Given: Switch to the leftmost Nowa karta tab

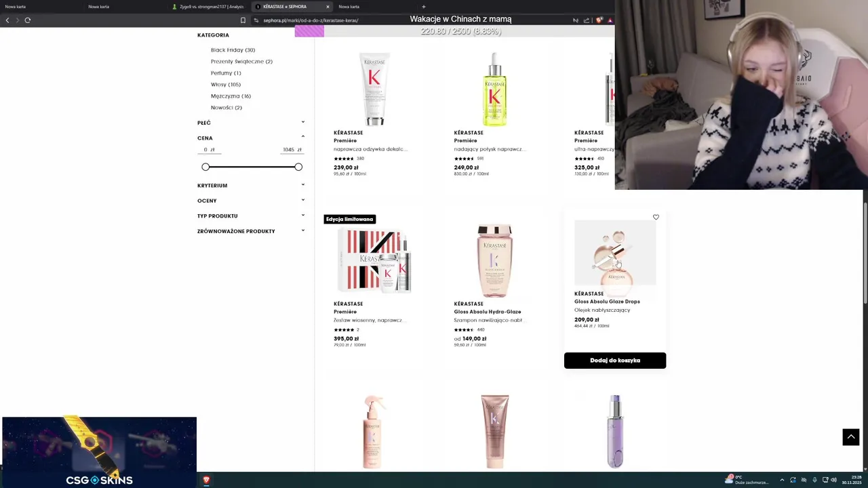Looking at the screenshot, I should (x=41, y=7).
